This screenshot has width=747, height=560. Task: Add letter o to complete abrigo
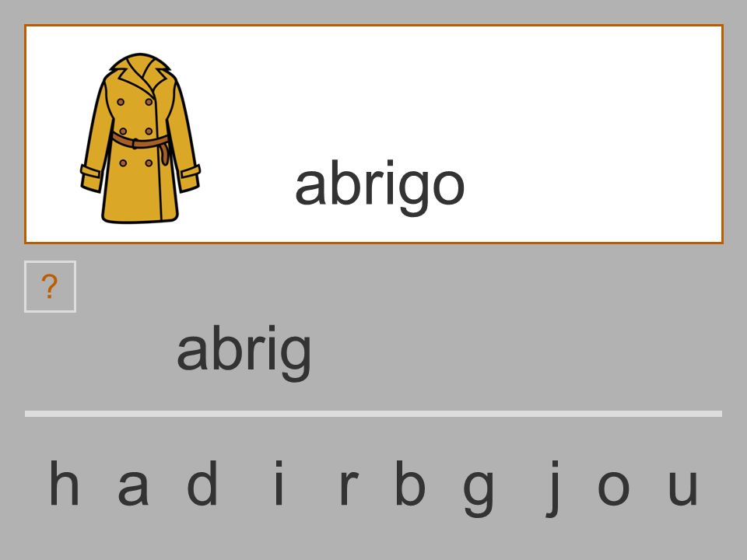pyautogui.click(x=614, y=488)
